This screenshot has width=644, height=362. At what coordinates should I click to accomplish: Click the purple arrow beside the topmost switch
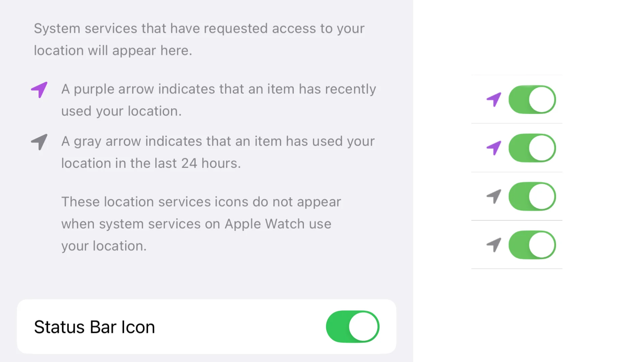pyautogui.click(x=494, y=100)
